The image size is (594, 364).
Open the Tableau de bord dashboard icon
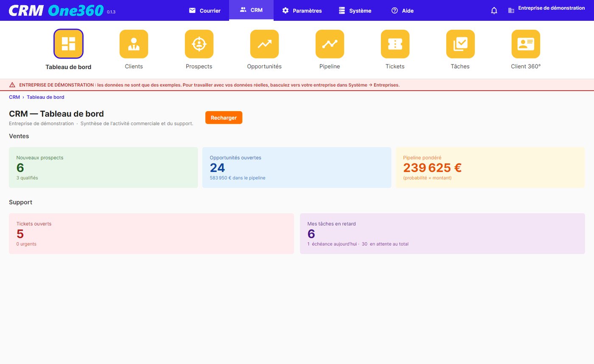68,44
